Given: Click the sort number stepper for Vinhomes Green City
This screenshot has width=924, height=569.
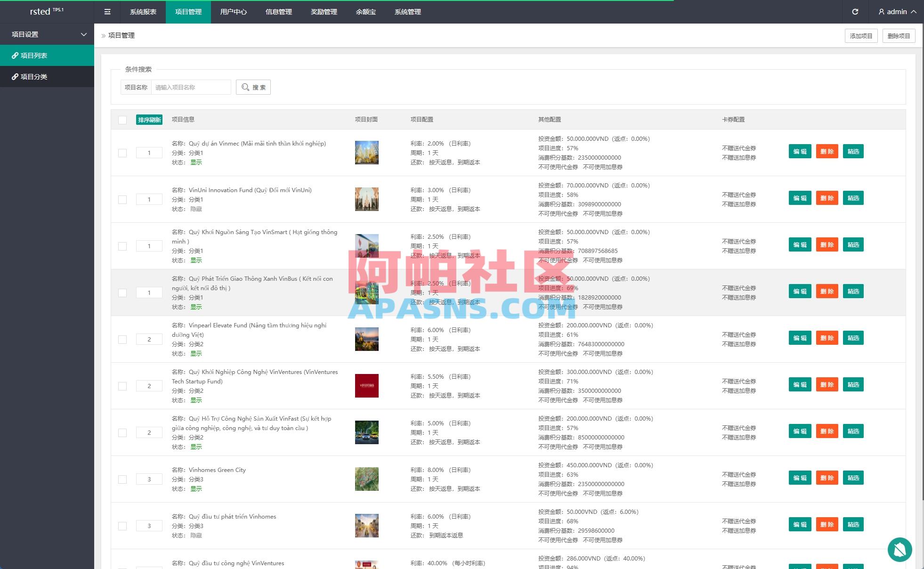Looking at the screenshot, I should point(149,479).
